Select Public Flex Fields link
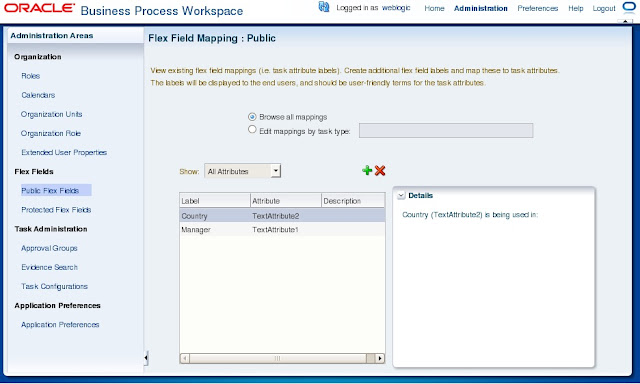This screenshot has height=384, width=640. [x=50, y=191]
